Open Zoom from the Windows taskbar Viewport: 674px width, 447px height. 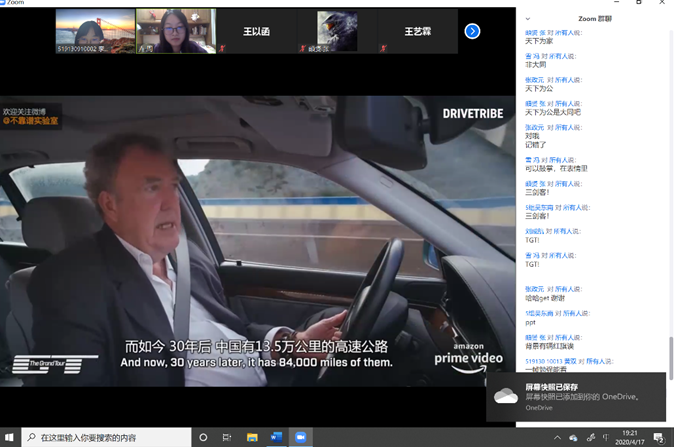pos(300,437)
